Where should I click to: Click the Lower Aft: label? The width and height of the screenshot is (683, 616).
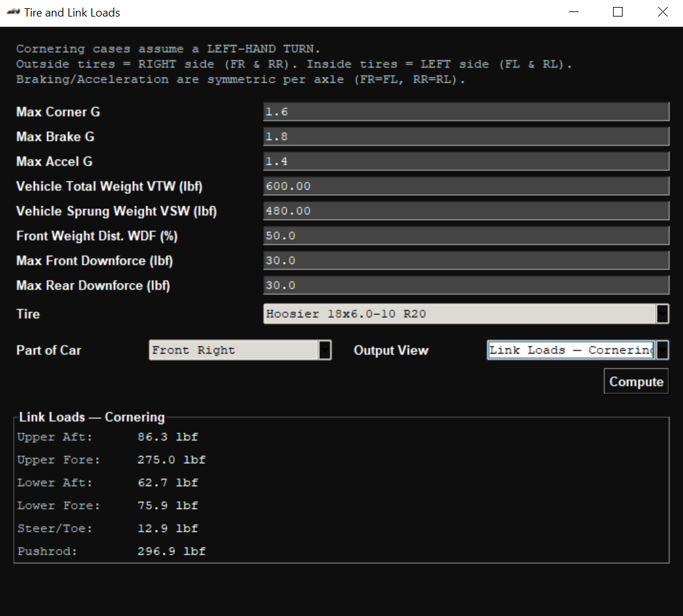click(x=55, y=483)
